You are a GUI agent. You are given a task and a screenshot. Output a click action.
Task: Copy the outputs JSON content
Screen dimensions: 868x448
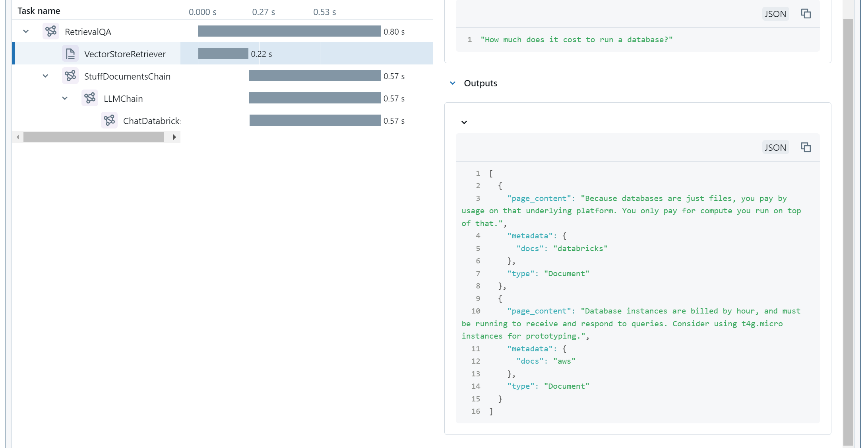pos(806,148)
